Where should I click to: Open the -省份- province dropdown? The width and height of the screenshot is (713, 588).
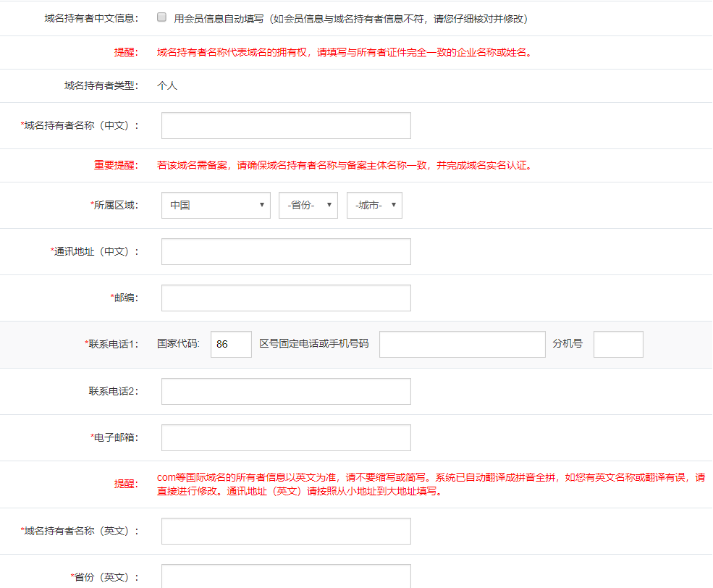pos(308,205)
